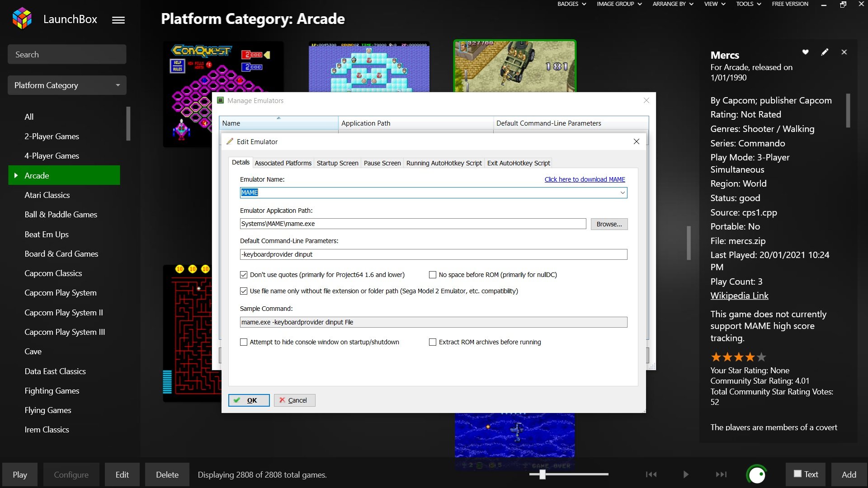Enable Attempt to hide console window
868x488 pixels.
[244, 342]
